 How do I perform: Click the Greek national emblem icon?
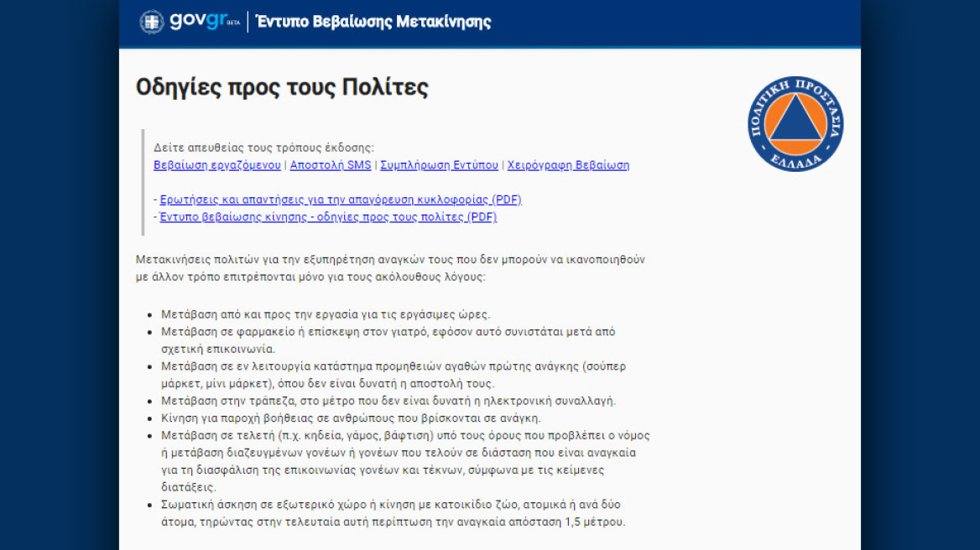click(150, 23)
